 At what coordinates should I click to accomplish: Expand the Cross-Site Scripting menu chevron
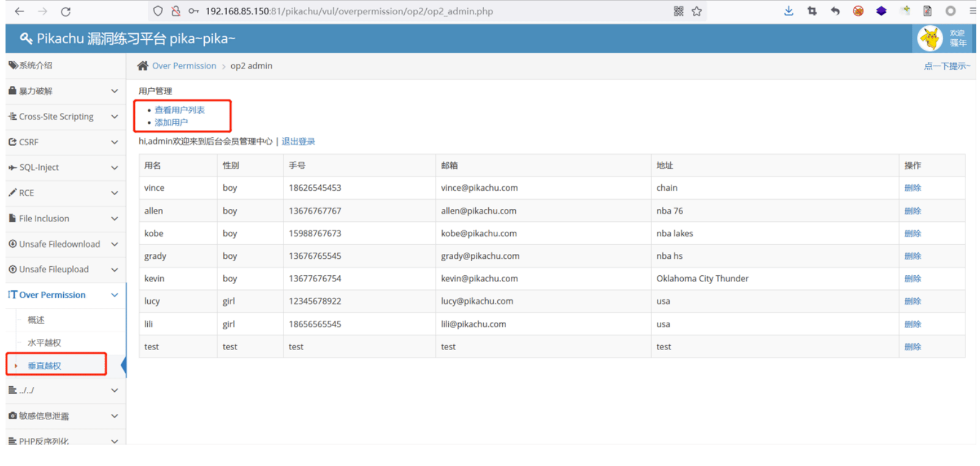pyautogui.click(x=115, y=116)
